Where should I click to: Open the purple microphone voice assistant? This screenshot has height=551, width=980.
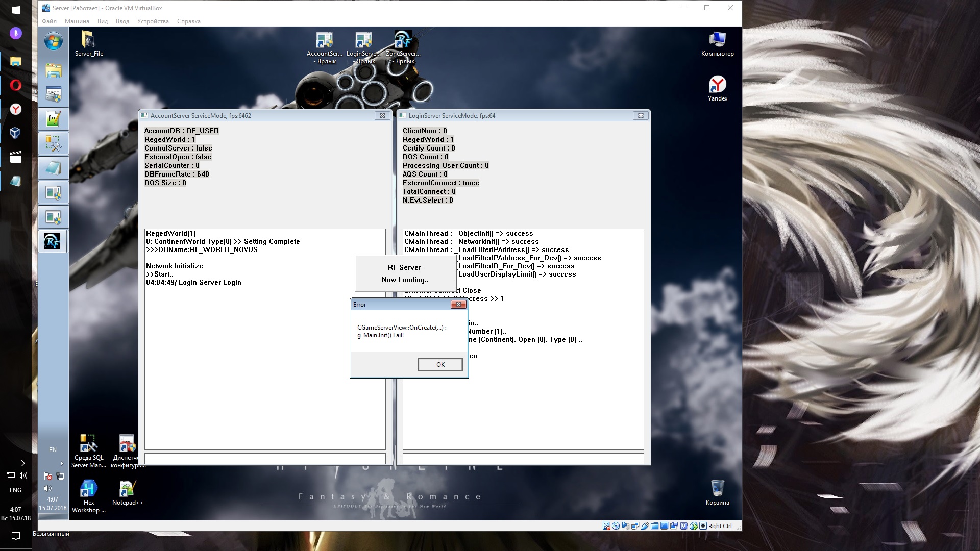pos(15,34)
